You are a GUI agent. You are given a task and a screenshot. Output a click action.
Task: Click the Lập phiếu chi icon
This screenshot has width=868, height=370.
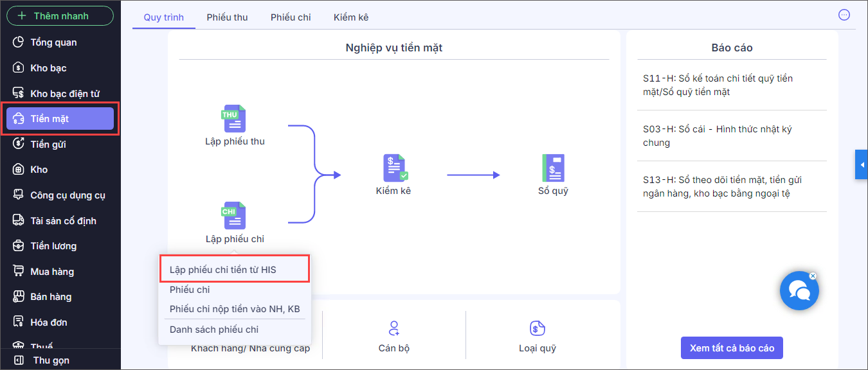(234, 216)
